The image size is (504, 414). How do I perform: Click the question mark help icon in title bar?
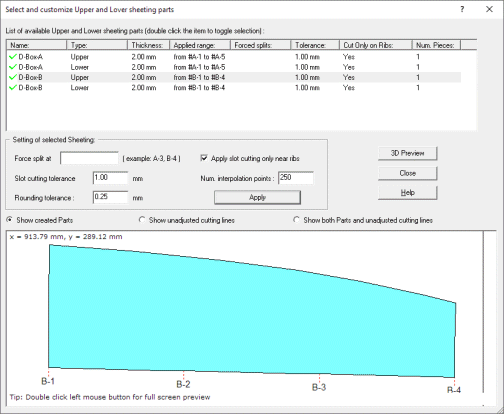[462, 9]
